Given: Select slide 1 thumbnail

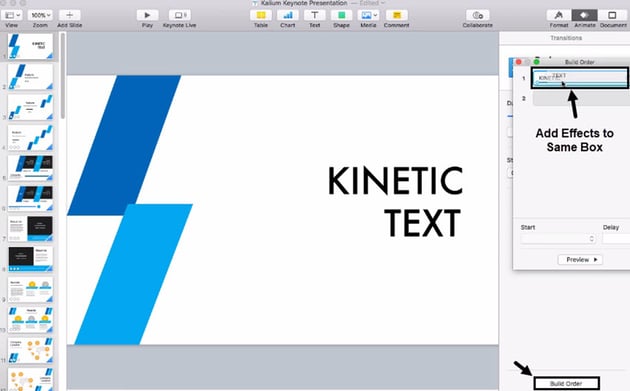Looking at the screenshot, I should (x=31, y=46).
